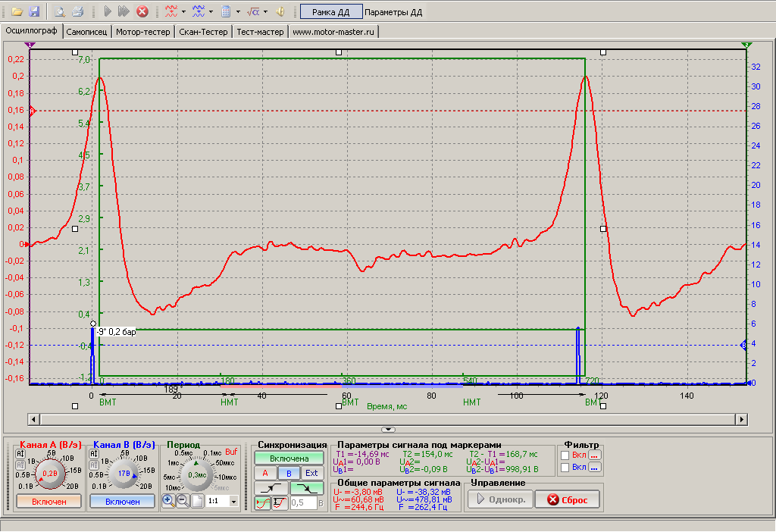The image size is (776, 532).
Task: Collapse the panel with the down arrow expander
Action: click(388, 430)
